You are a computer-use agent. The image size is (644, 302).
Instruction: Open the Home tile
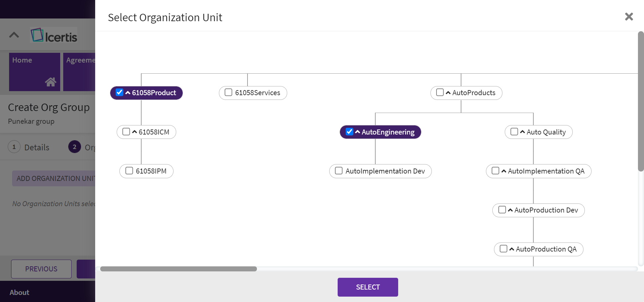click(x=34, y=72)
